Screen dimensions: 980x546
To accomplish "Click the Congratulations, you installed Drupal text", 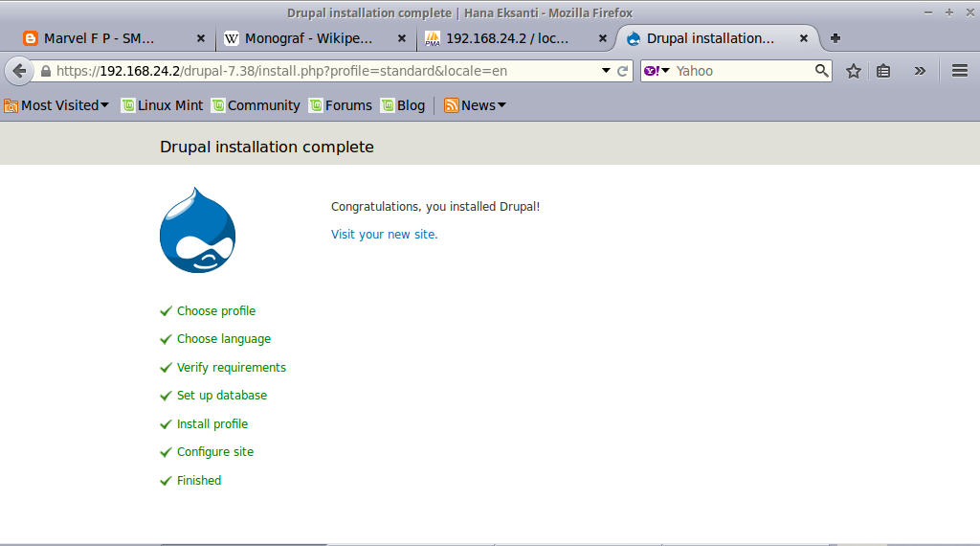I will click(x=435, y=207).
